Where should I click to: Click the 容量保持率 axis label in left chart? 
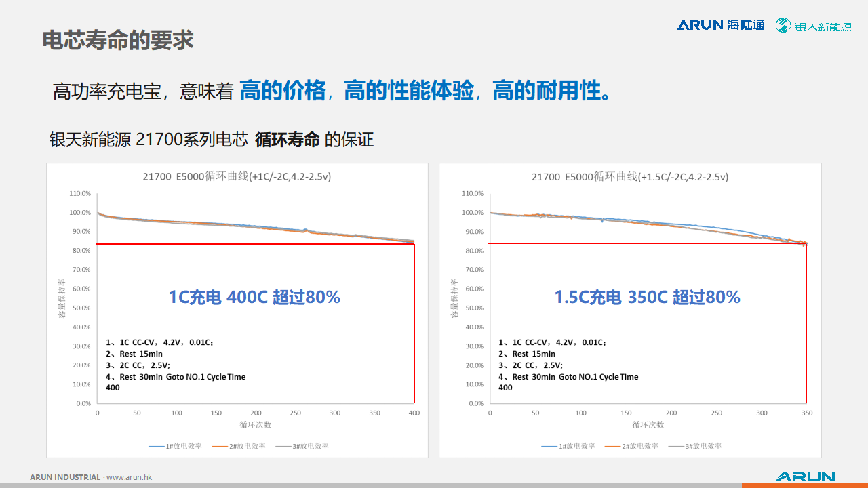point(61,298)
